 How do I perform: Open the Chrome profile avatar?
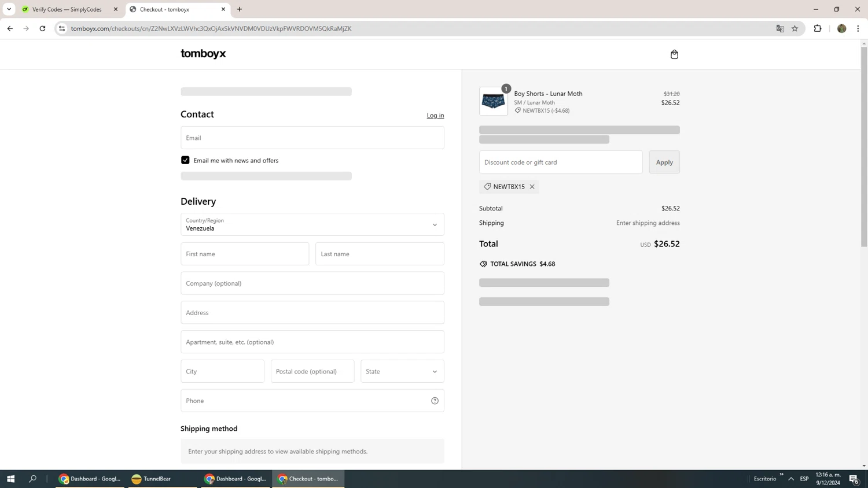(x=841, y=28)
